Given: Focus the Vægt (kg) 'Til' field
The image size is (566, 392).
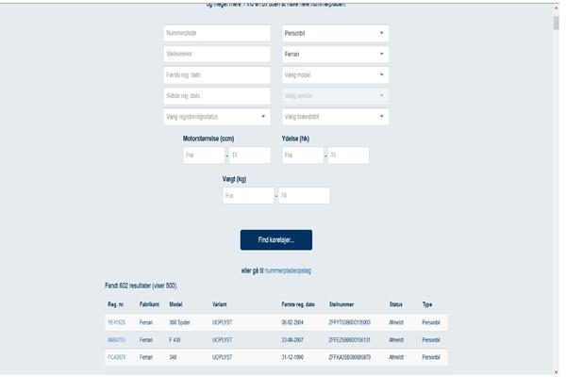Looking at the screenshot, I should (x=304, y=196).
